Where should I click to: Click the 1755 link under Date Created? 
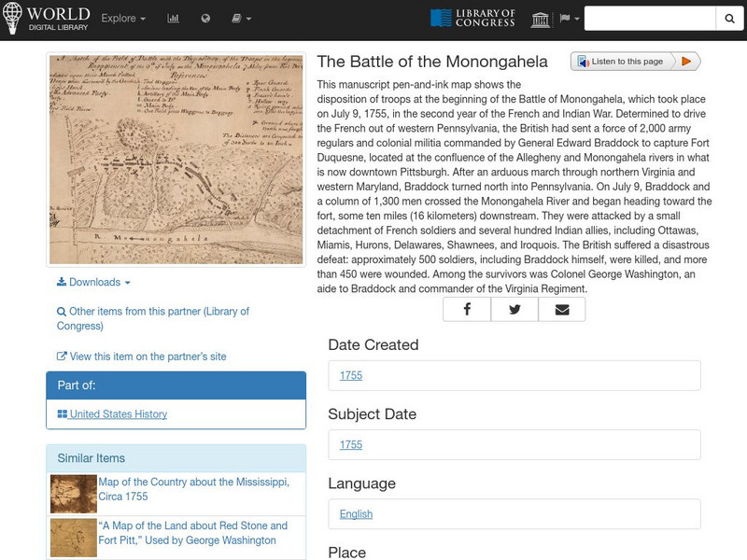[351, 375]
